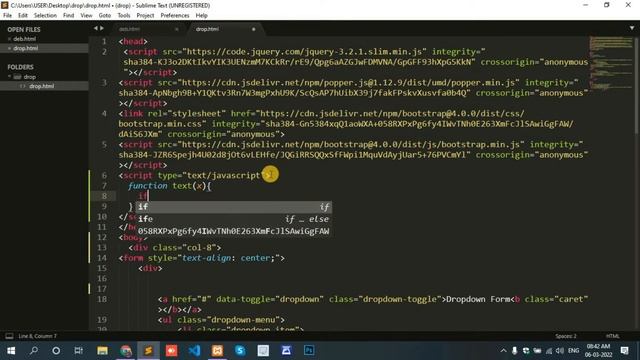Open Visual Studio Code from taskbar
The image size is (640, 360).
coord(194,351)
